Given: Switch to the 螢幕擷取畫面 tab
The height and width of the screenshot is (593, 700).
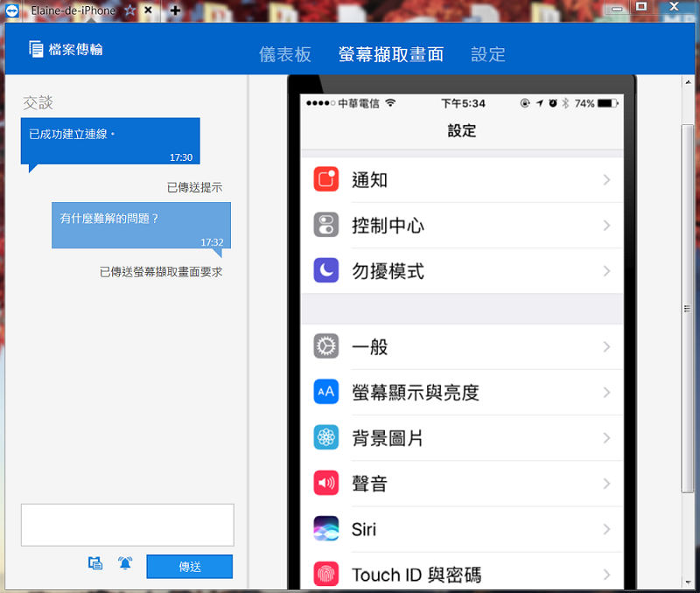Looking at the screenshot, I should pyautogui.click(x=390, y=54).
